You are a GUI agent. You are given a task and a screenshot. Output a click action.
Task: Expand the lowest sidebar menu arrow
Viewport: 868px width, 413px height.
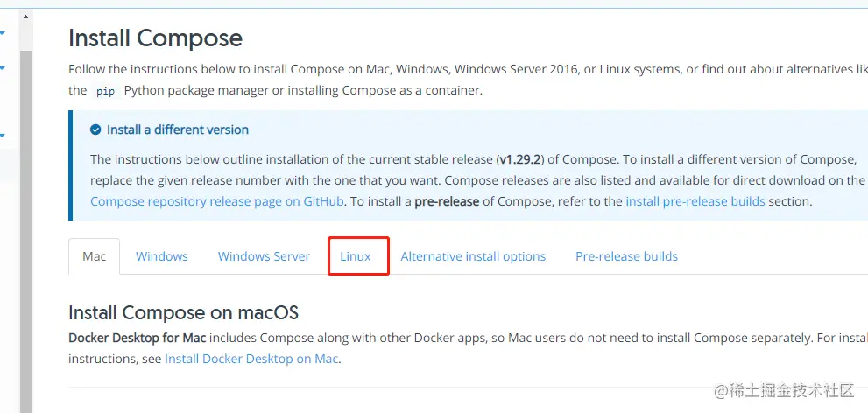(x=3, y=136)
